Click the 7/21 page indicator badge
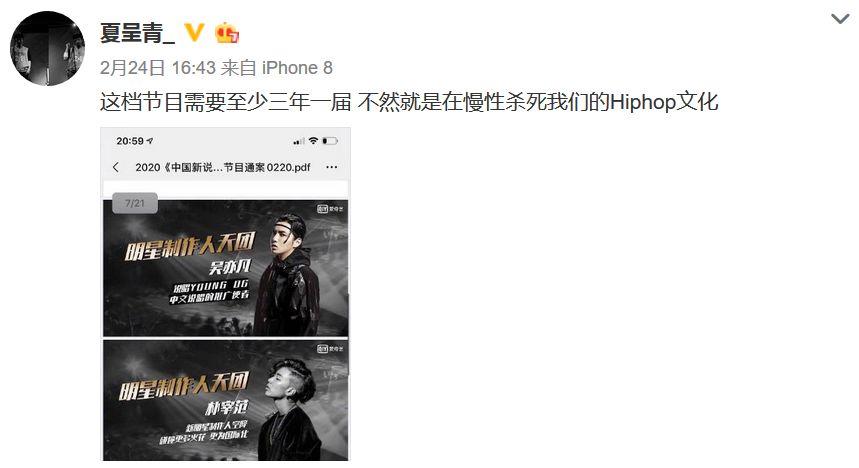The height and width of the screenshot is (468, 859). tap(135, 203)
